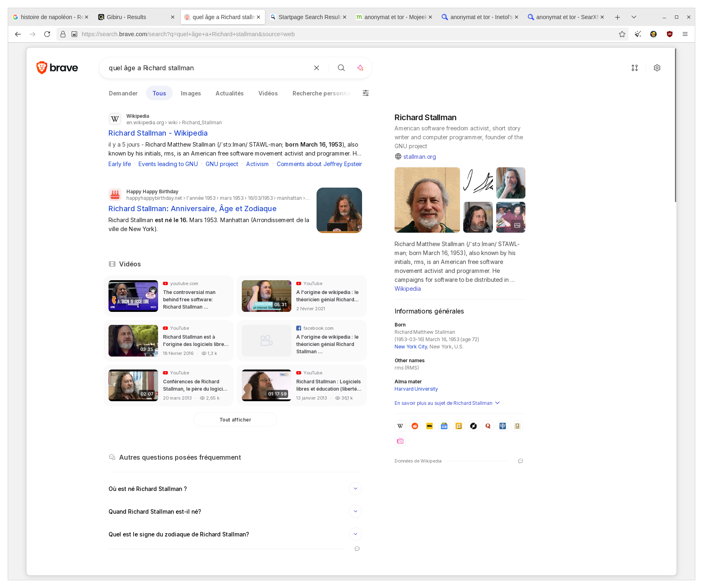
Task: Open the large Richard Stallman portrait thumbnail
Action: [427, 200]
